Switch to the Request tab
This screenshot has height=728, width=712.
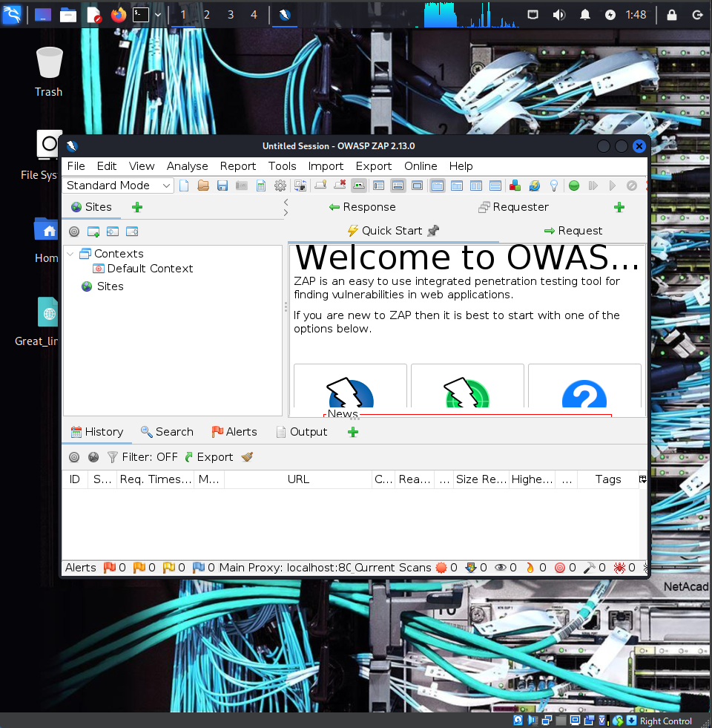(573, 231)
